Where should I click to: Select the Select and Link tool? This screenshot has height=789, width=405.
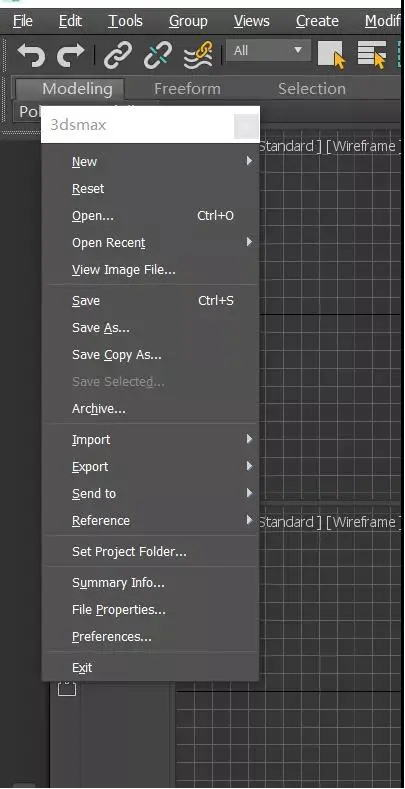(118, 54)
